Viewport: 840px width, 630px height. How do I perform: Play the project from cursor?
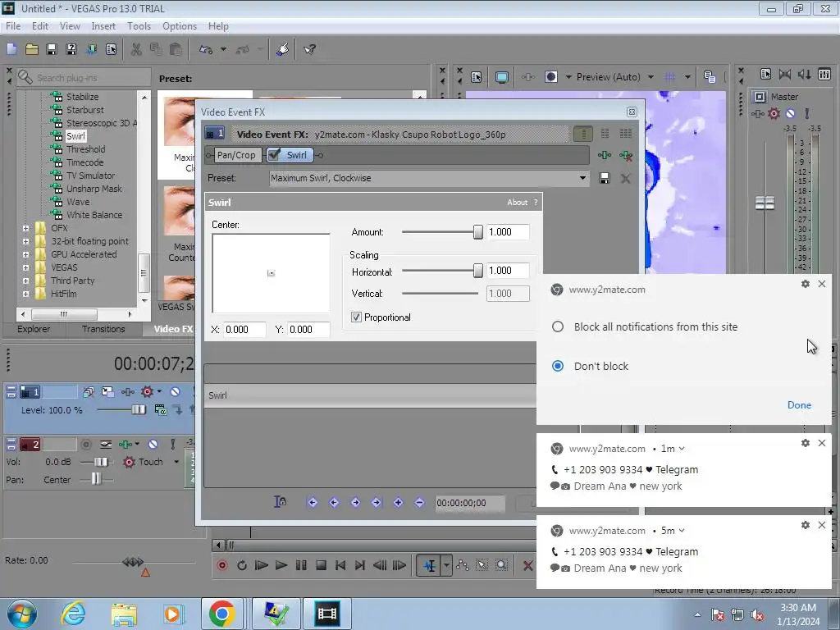click(x=281, y=565)
